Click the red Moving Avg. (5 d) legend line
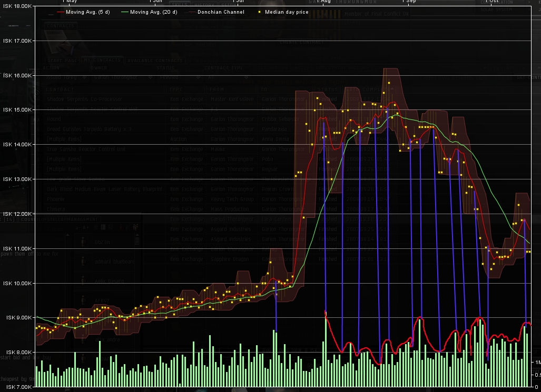541x392 pixels. (60, 12)
